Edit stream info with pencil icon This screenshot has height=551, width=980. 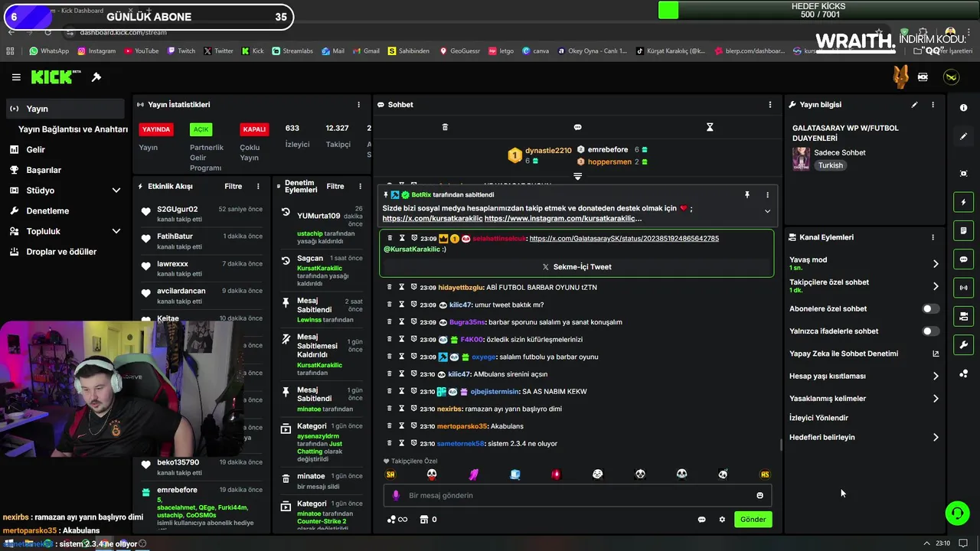(x=914, y=105)
